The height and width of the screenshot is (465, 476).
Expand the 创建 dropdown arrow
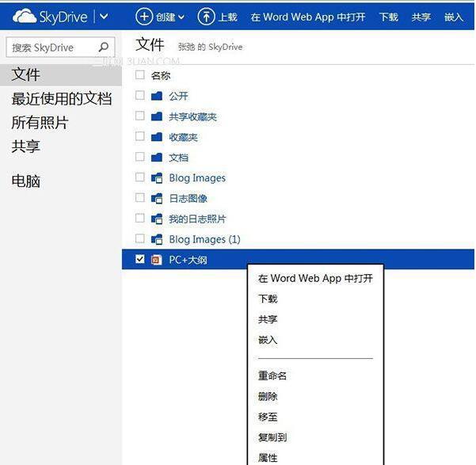[x=181, y=17]
